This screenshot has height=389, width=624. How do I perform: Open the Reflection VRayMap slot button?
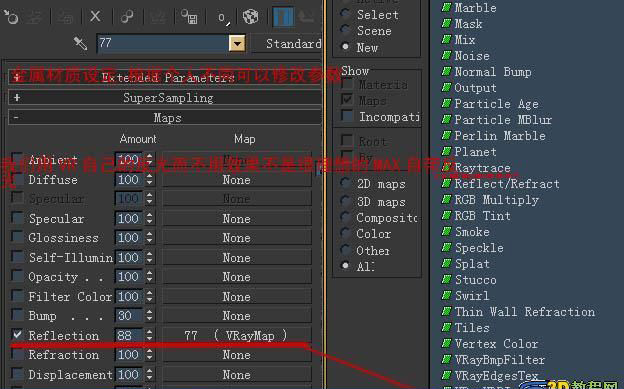[x=237, y=335]
